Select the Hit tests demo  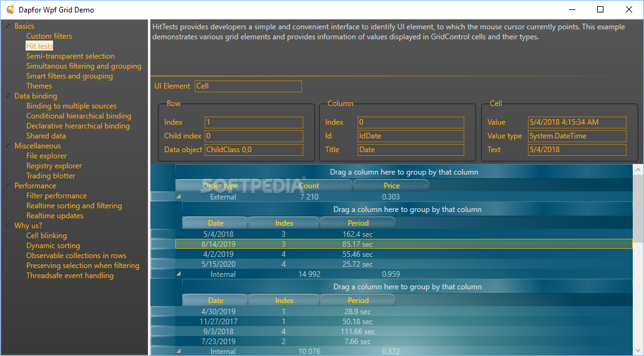(x=39, y=46)
